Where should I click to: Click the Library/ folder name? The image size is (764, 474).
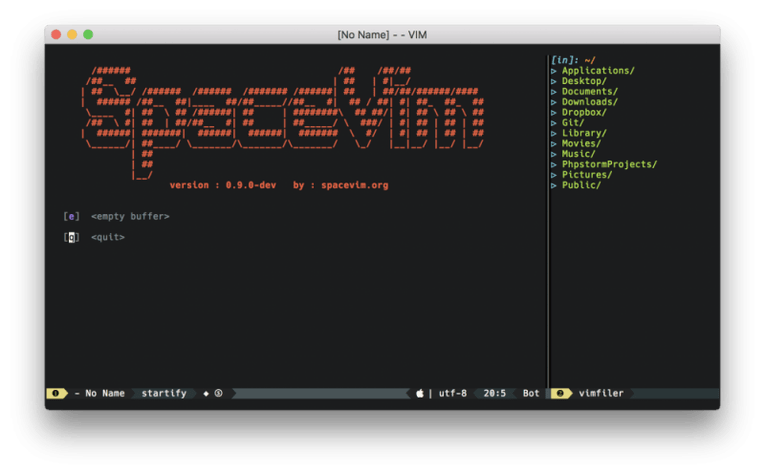[x=584, y=133]
